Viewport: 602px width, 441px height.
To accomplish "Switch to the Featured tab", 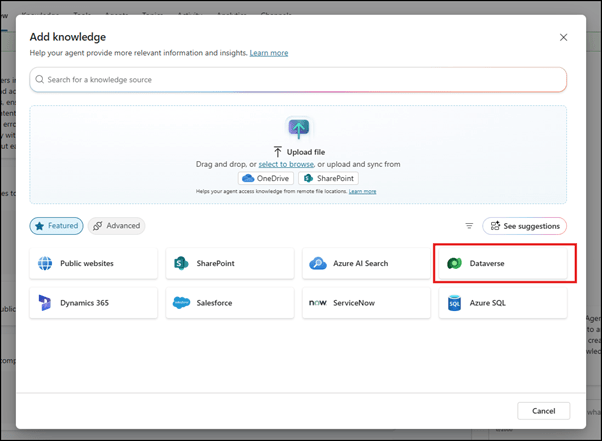I will [56, 226].
